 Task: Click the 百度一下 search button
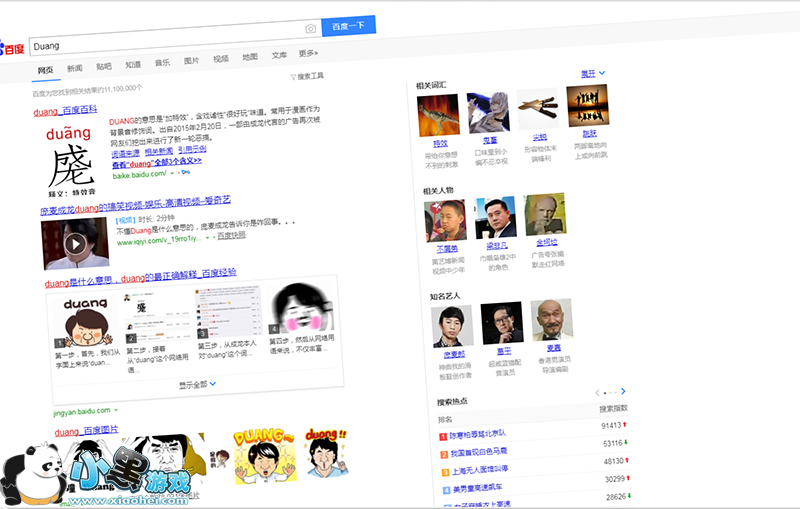point(348,26)
